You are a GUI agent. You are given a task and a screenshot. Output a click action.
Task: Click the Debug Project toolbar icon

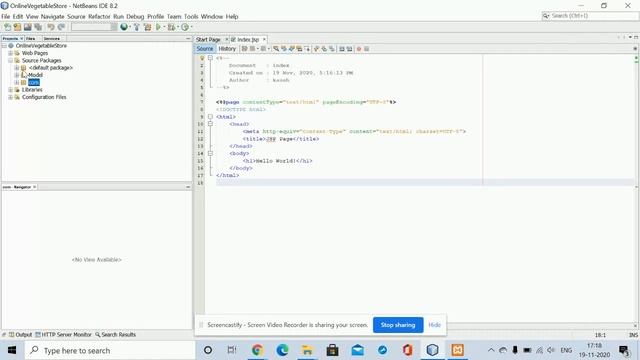[171, 27]
